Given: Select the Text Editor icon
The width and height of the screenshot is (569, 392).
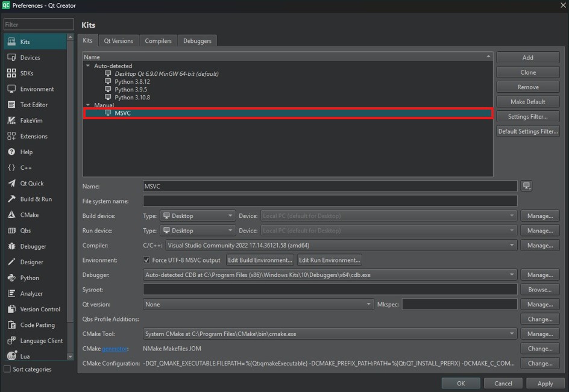Looking at the screenshot, I should point(11,105).
